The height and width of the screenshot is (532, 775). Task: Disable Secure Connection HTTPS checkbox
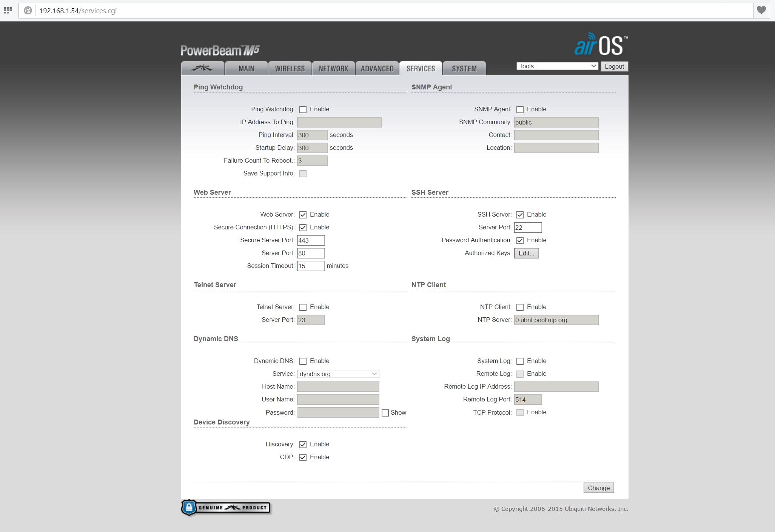303,228
